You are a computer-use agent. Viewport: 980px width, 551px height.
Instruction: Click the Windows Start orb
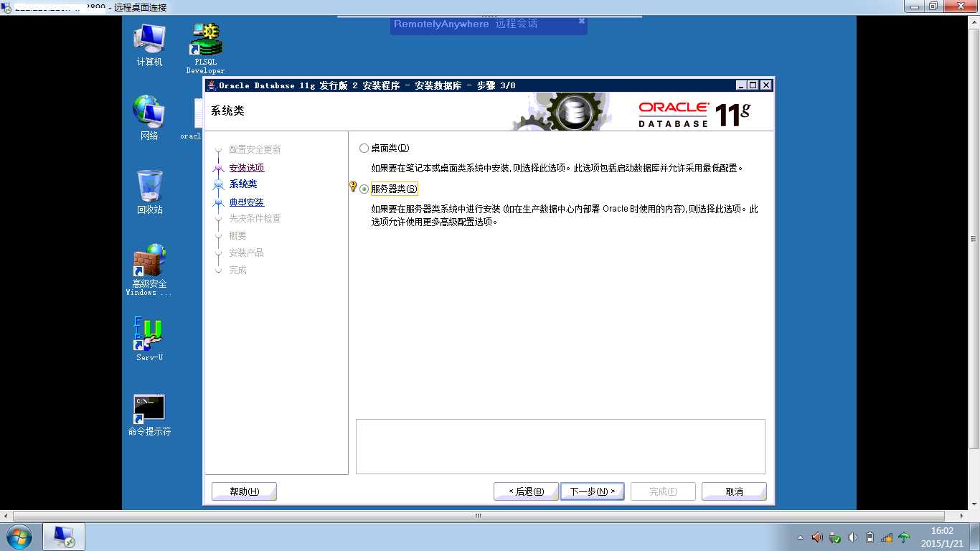[18, 537]
